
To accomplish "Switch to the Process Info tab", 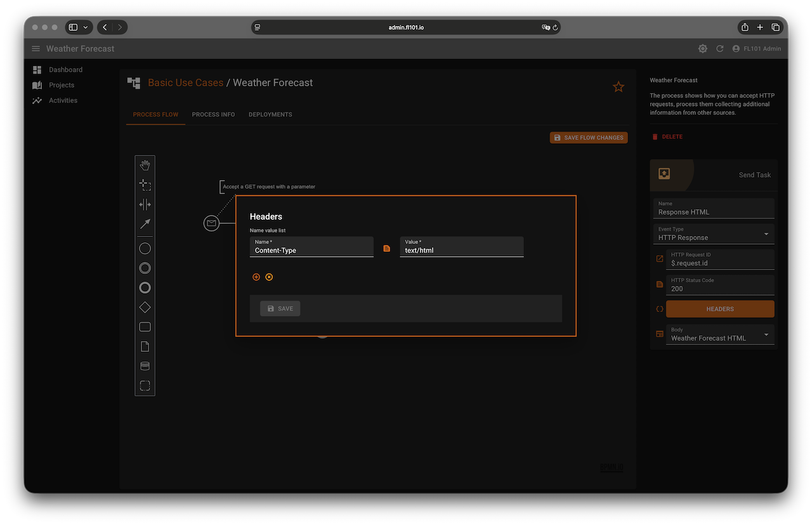I will pyautogui.click(x=213, y=115).
